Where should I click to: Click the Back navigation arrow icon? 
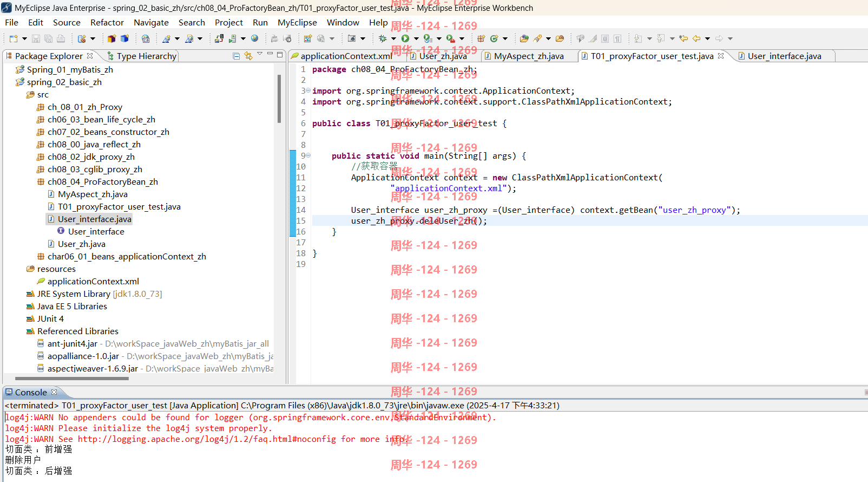(x=696, y=38)
